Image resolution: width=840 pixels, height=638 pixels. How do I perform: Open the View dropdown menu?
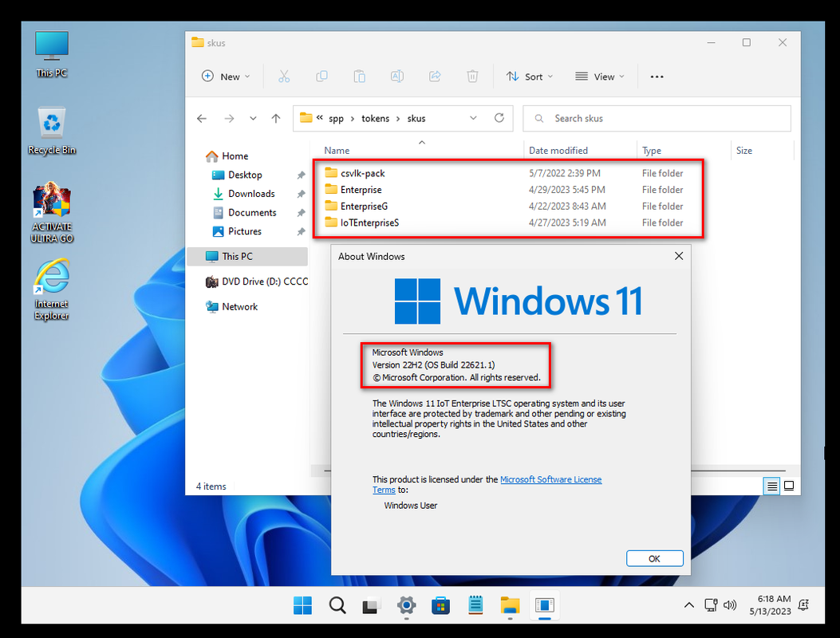(x=599, y=77)
